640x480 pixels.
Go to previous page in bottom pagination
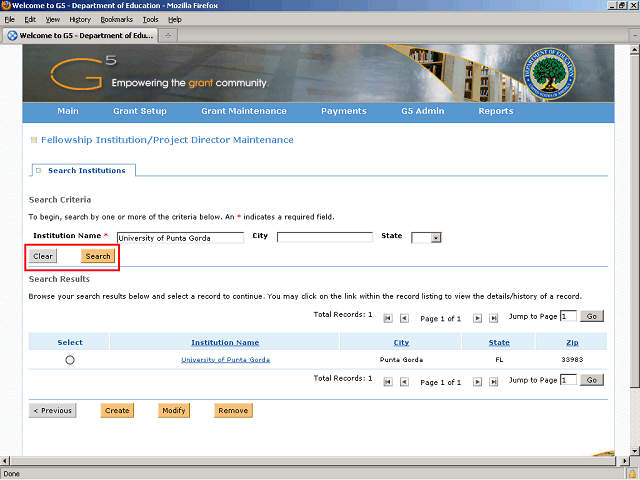[x=404, y=382]
